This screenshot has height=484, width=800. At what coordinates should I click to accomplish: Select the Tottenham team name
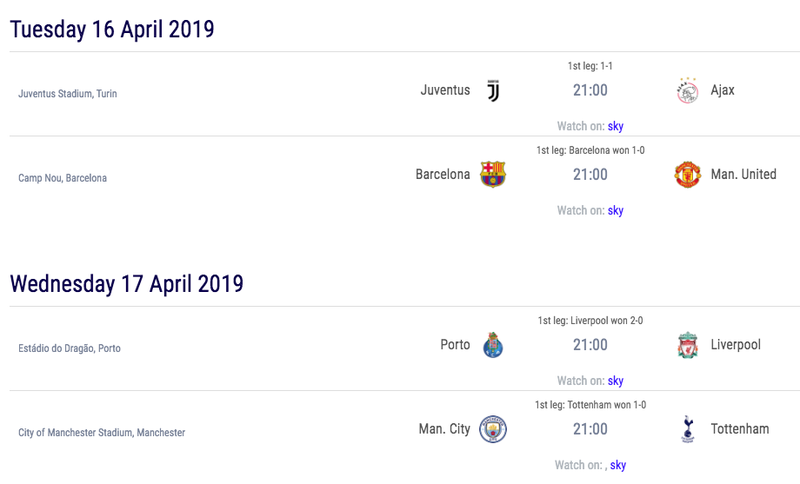click(x=740, y=429)
